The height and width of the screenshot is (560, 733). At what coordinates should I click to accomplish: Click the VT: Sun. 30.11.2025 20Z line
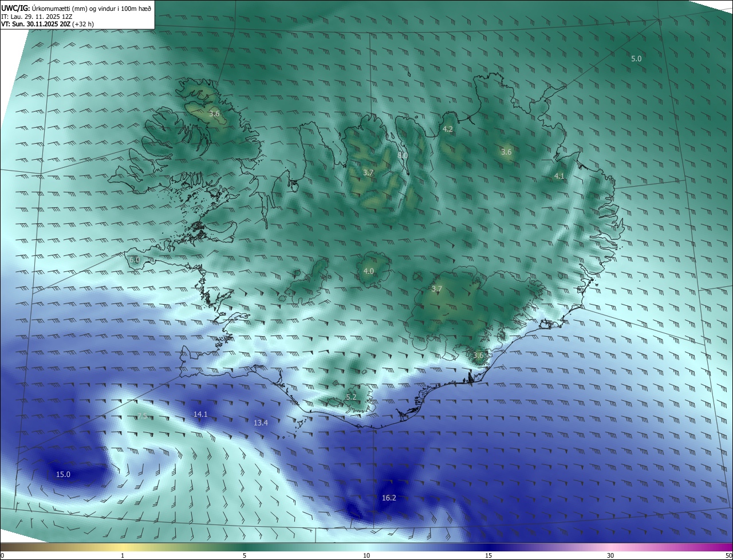pos(48,24)
